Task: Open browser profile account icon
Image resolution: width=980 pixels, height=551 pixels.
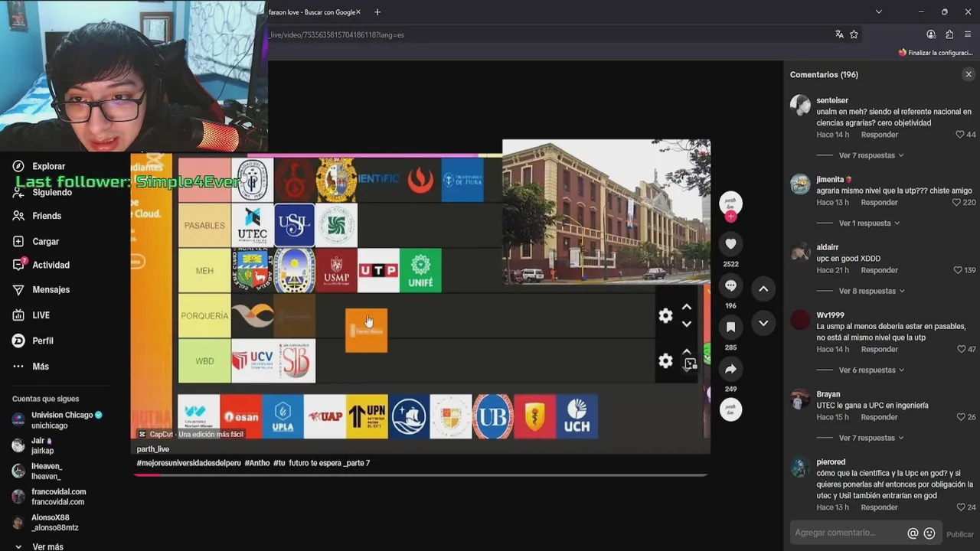Action: [931, 34]
